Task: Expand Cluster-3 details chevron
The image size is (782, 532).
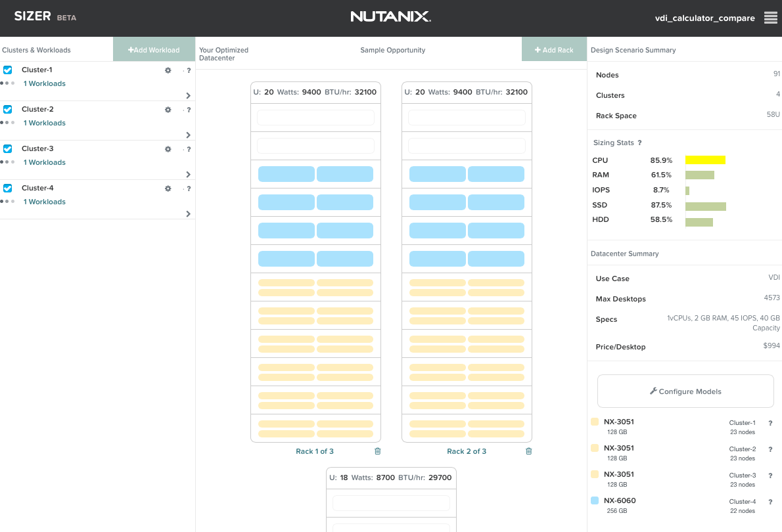Action: click(x=188, y=174)
